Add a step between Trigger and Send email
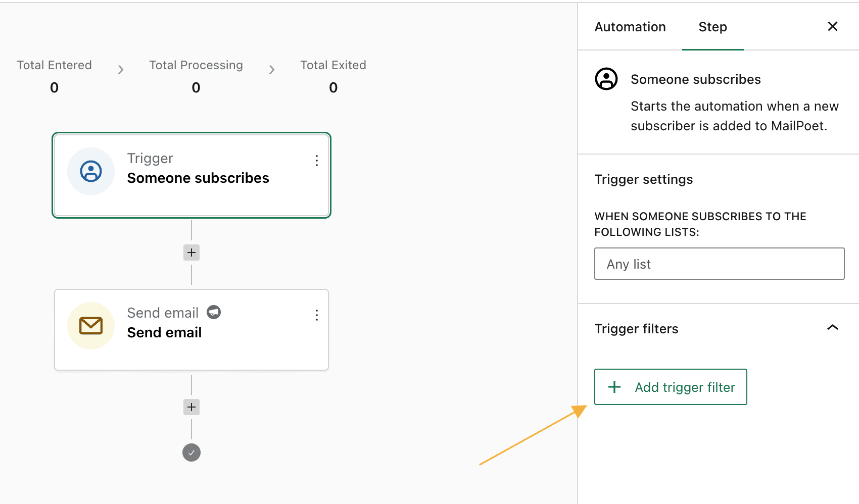 coord(192,253)
